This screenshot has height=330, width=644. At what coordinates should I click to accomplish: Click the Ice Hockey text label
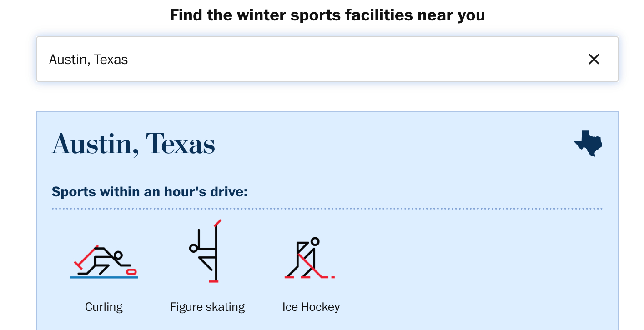pos(311,307)
